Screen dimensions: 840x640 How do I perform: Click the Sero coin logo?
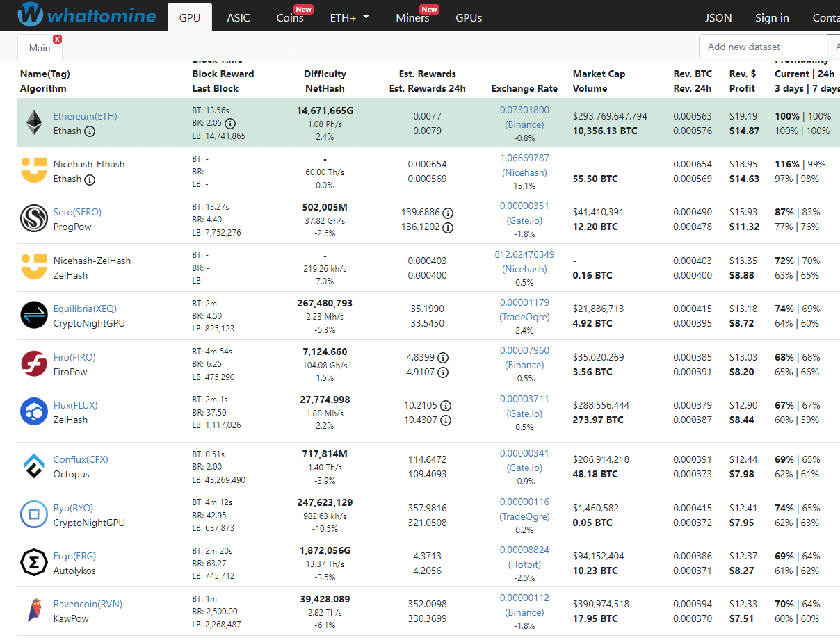tap(34, 219)
